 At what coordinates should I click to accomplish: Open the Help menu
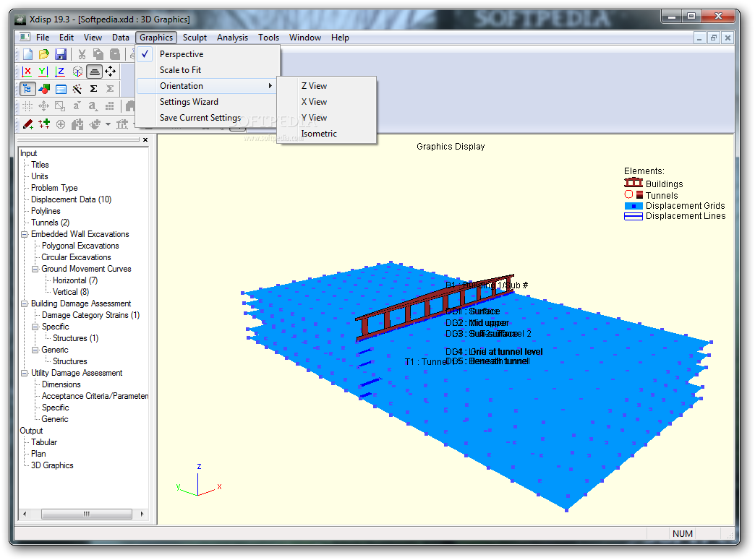(x=340, y=38)
